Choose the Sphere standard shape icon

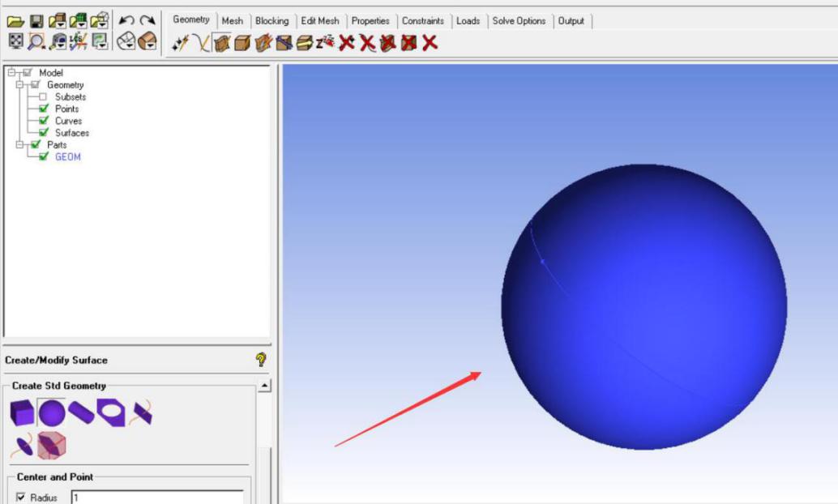pyautogui.click(x=52, y=412)
